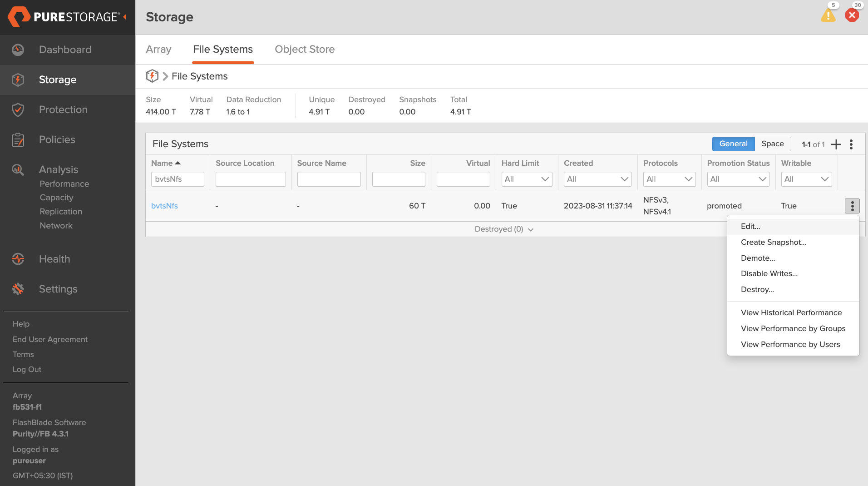Open the Hard Limit filter dropdown
Image resolution: width=868 pixels, height=486 pixels.
pos(527,179)
